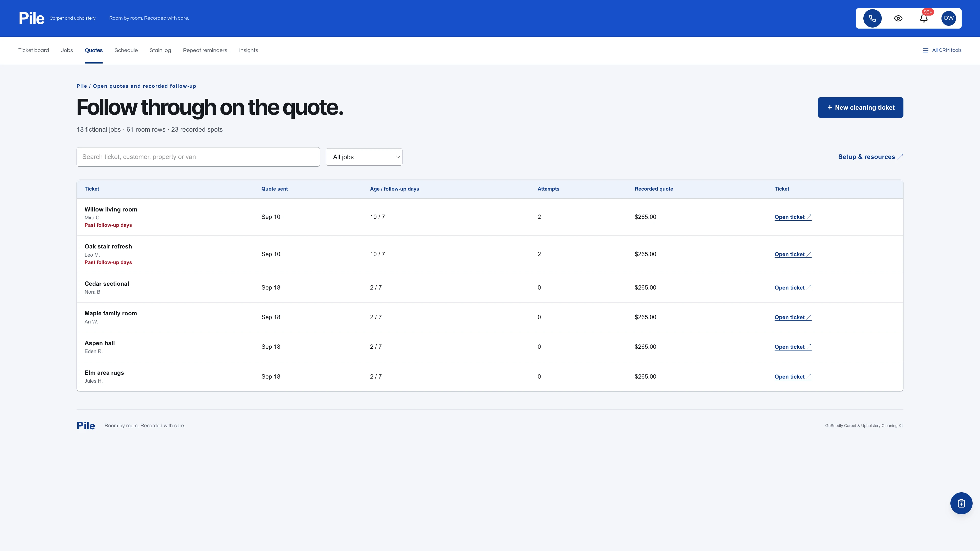
Task: Open the Ticket board tab
Action: tap(33, 50)
